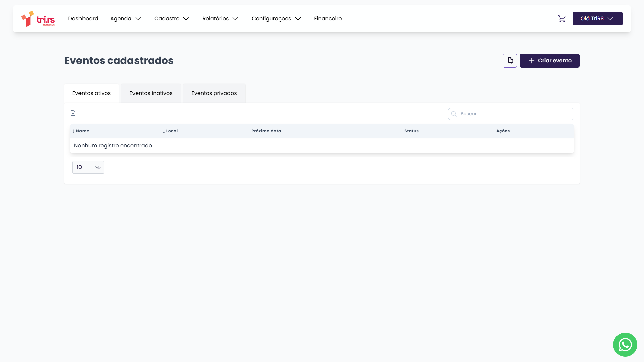Expand the Agenda dropdown menu
Screen dimensions: 644x362
point(126,19)
